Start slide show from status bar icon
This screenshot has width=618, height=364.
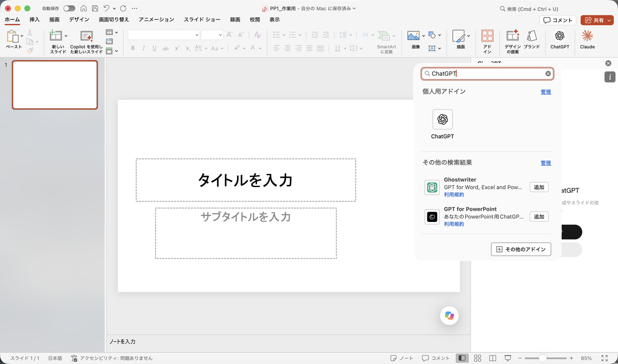(508, 358)
